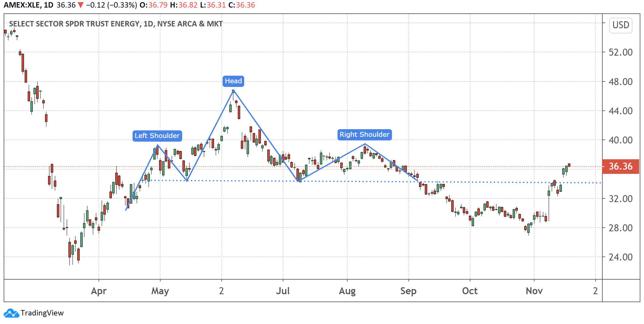The image size is (644, 324).
Task: Click the closing price value C:36.36
Action: (242, 5)
